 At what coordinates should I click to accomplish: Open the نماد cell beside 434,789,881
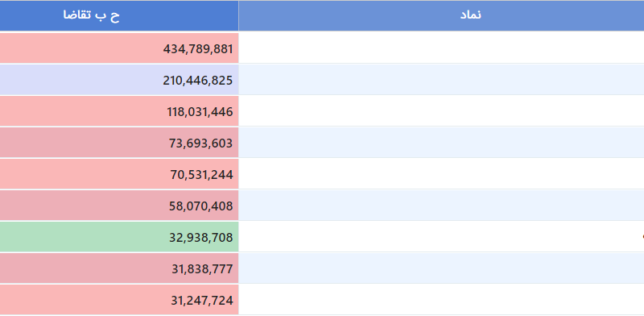coord(441,48)
